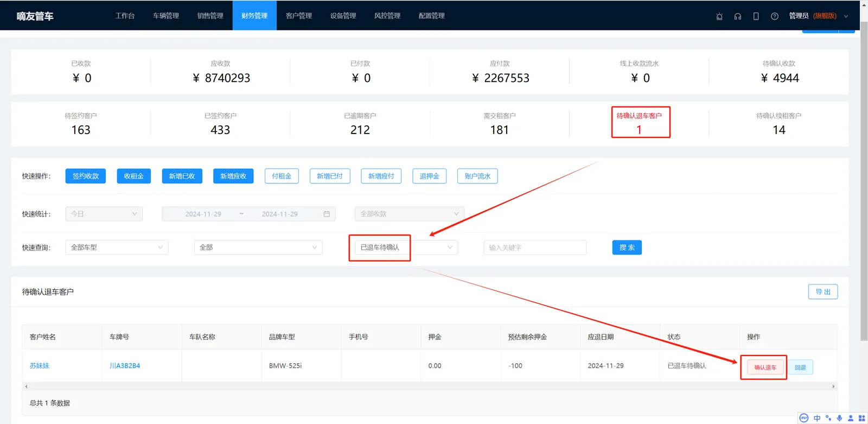868x424 pixels.
Task: Click the table's left scroll arrow
Action: [x=26, y=387]
